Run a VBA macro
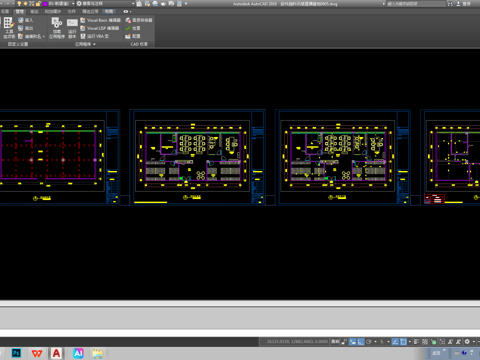This screenshot has height=360, width=480. point(95,36)
